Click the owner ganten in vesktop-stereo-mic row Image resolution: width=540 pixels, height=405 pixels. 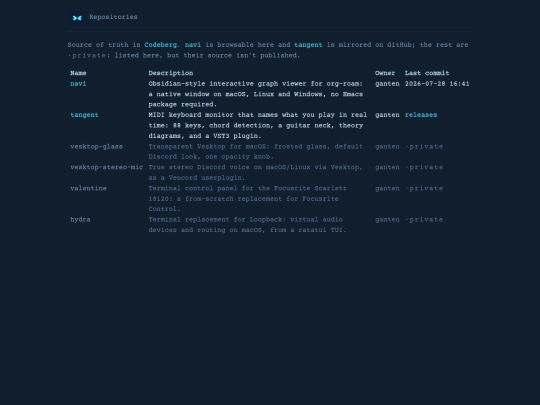coord(387,167)
